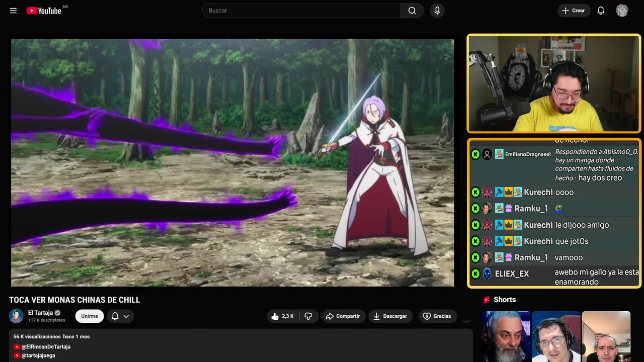
Task: Open @tartajajuega channel link
Action: click(38, 355)
